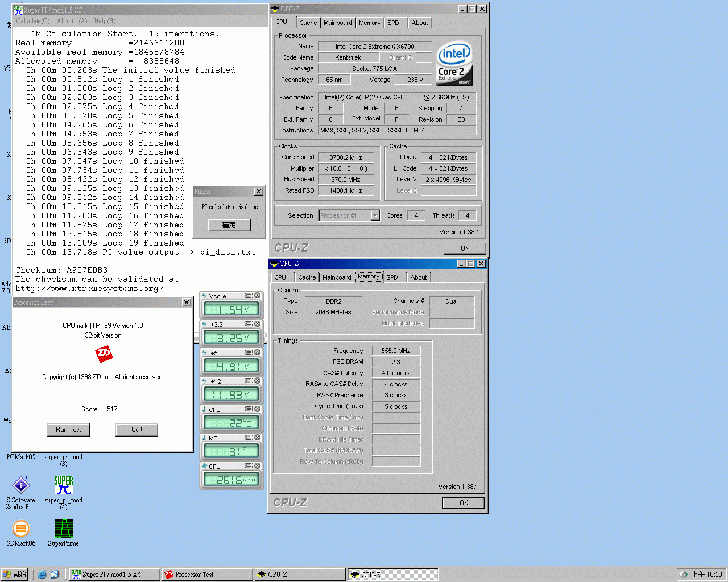Click the fan icon on CPU RPM widget
Image resolution: width=728 pixels, height=582 pixels.
pos(205,466)
